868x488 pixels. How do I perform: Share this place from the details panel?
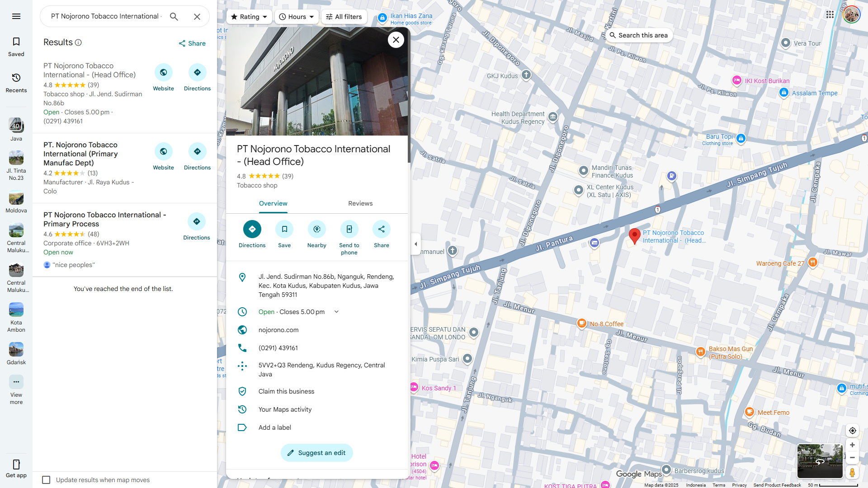[382, 235]
